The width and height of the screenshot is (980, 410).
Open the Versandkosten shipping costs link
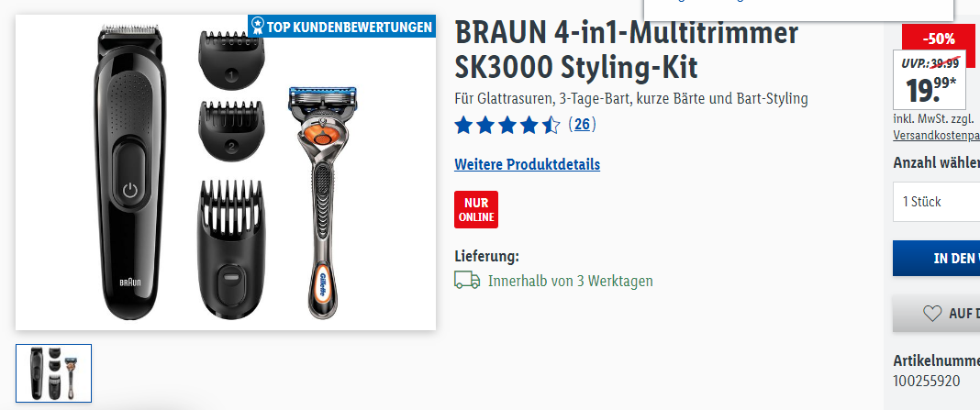coord(936,135)
